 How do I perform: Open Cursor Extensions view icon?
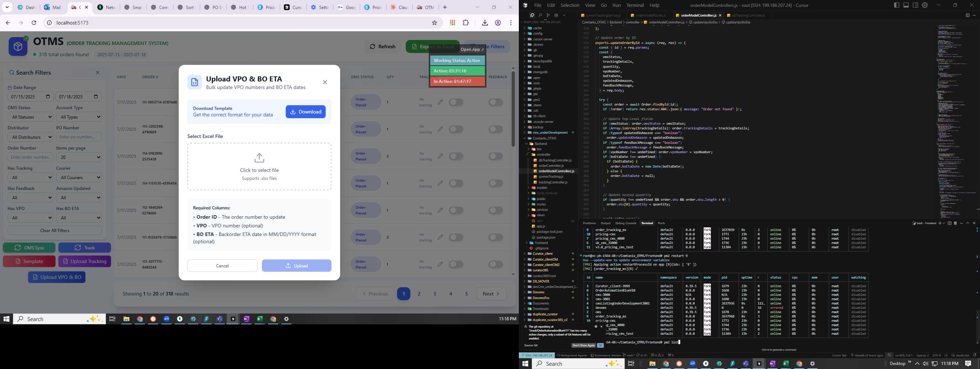pos(556,15)
